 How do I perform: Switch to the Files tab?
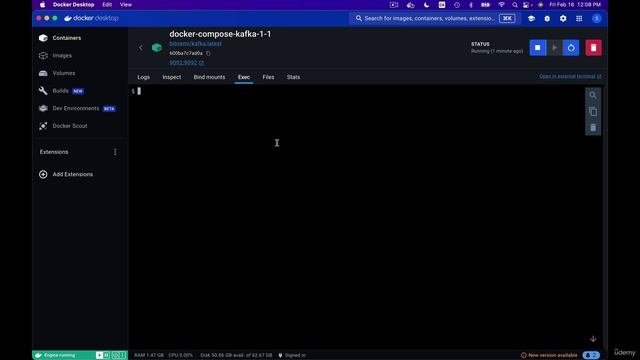pos(268,77)
